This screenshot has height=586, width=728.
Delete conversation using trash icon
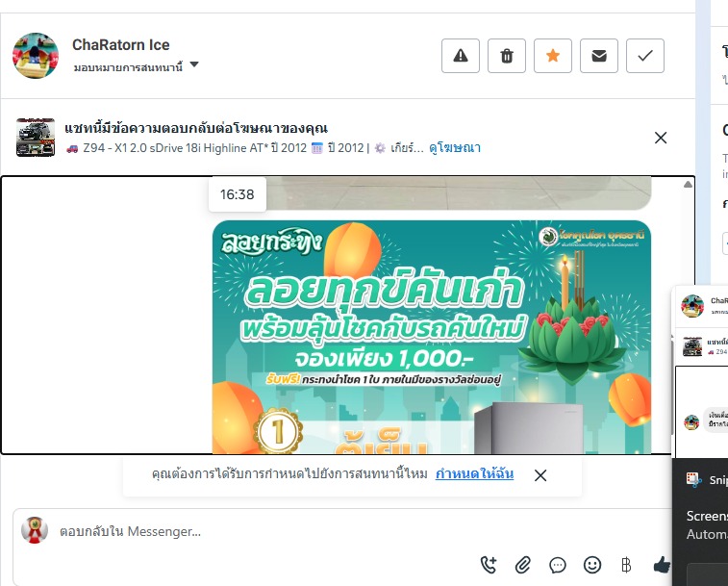click(507, 56)
